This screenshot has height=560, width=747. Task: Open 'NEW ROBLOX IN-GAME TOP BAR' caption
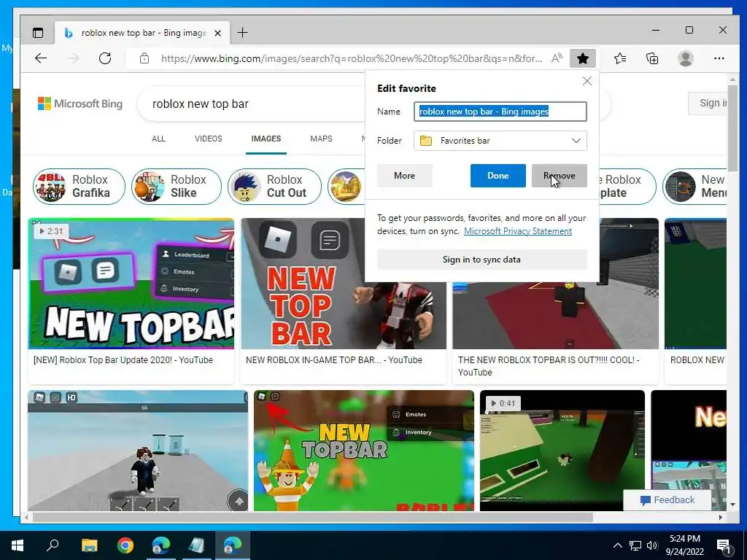(x=334, y=360)
